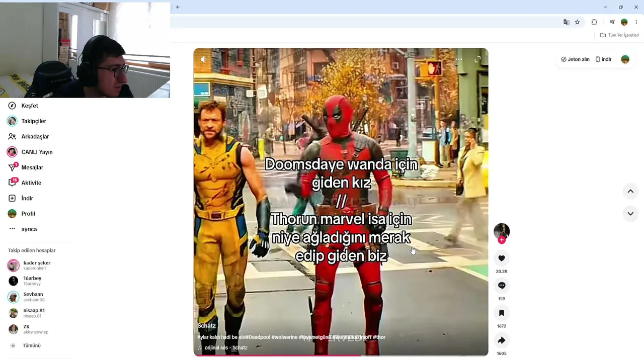This screenshot has height=362, width=644.
Task: Follow the creator with the red plus
Action: point(502,240)
